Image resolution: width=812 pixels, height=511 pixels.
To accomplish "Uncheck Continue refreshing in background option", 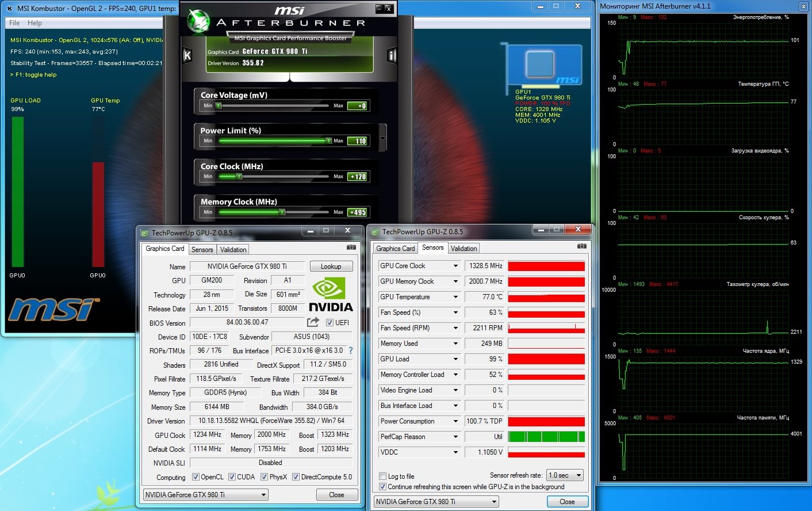I will [383, 487].
